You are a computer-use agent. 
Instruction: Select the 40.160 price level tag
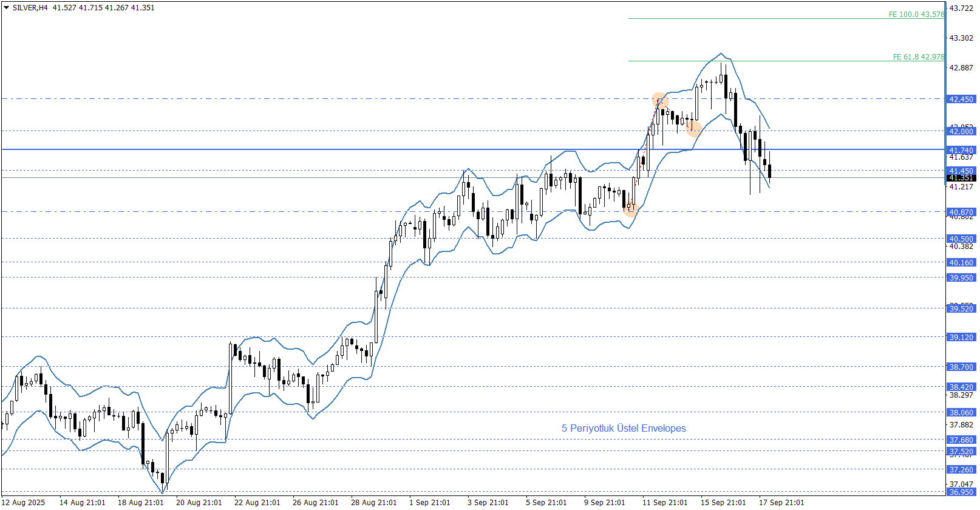click(x=961, y=263)
